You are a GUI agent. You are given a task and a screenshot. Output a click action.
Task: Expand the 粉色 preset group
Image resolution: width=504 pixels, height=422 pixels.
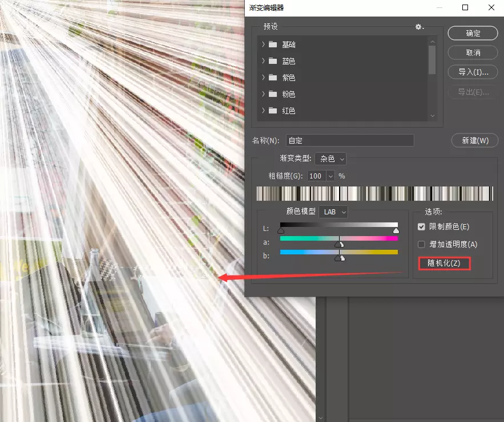pyautogui.click(x=263, y=94)
